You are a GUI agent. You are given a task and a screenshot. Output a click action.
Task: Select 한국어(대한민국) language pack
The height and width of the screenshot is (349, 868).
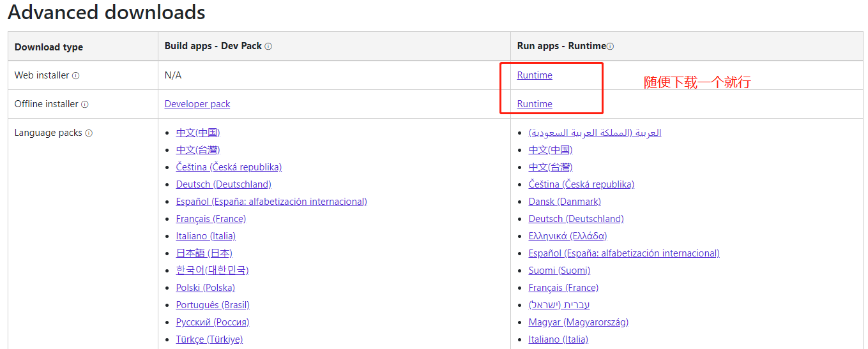point(212,271)
